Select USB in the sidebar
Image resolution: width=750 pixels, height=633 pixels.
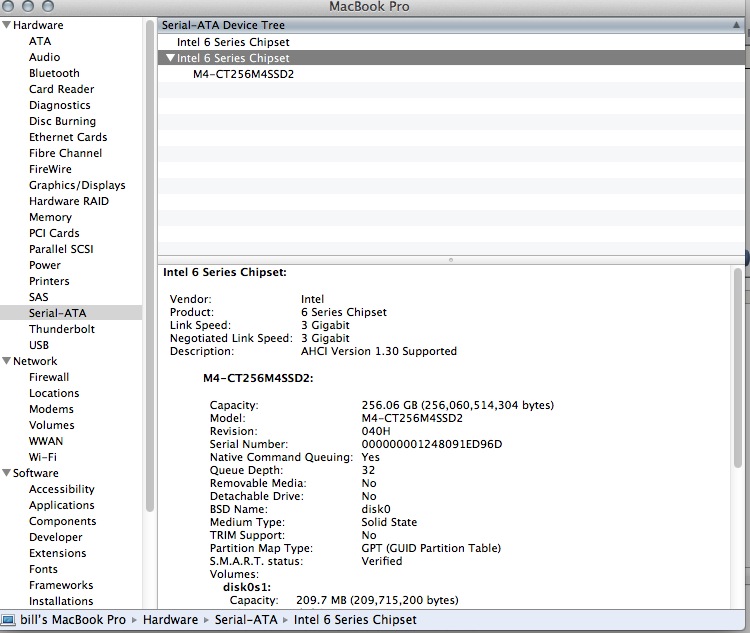(x=38, y=345)
